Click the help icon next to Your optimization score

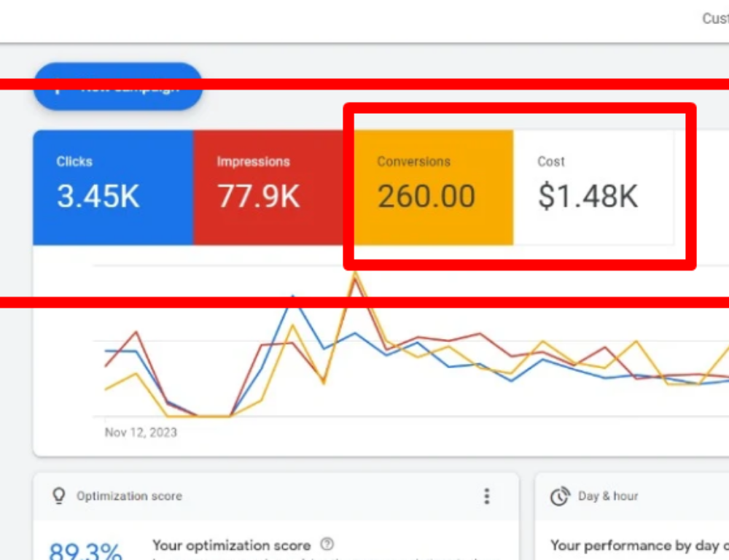point(327,545)
